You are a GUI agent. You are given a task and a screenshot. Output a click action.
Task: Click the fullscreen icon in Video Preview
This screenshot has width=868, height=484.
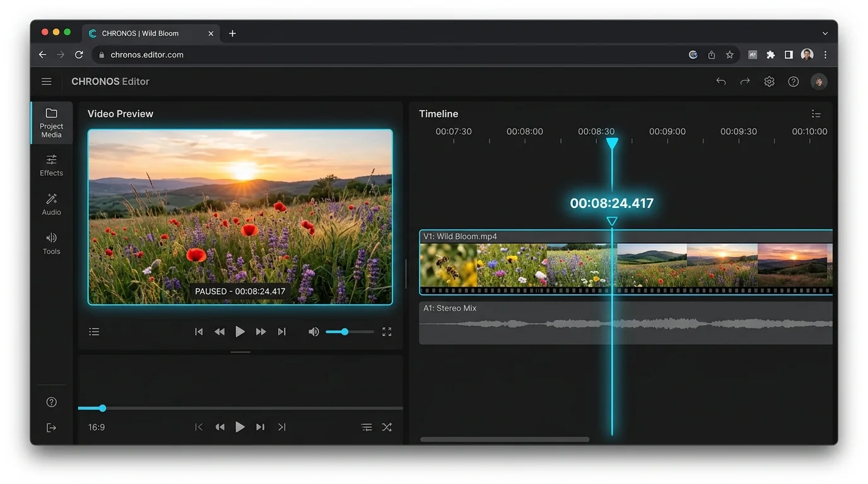click(x=387, y=331)
